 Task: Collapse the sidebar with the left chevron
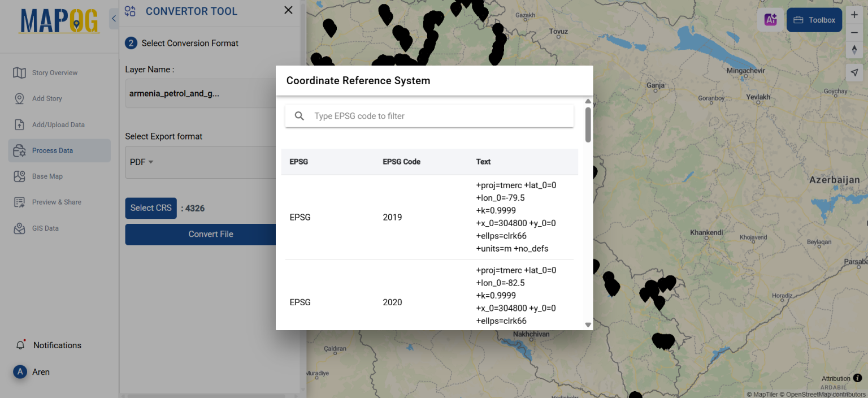pyautogui.click(x=113, y=18)
